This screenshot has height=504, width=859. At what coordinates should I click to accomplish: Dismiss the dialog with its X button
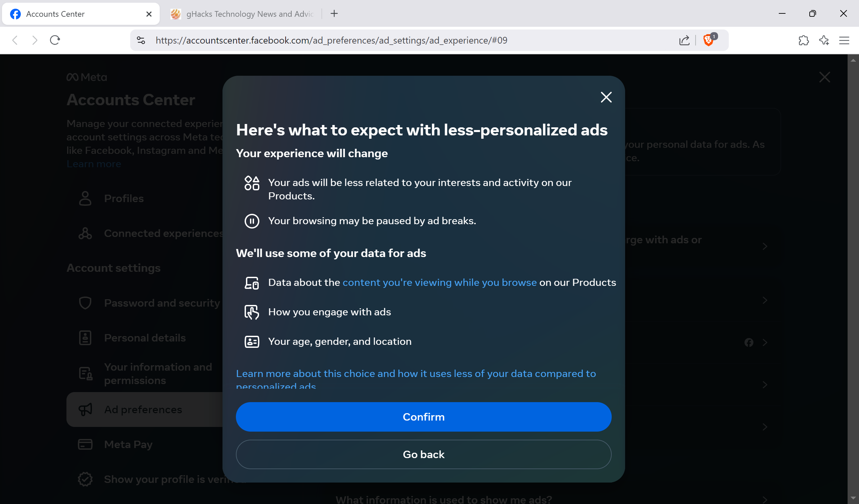606,98
